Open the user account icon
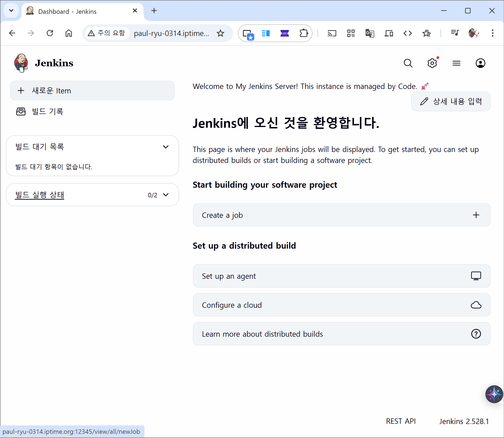The height and width of the screenshot is (438, 504). [x=480, y=63]
